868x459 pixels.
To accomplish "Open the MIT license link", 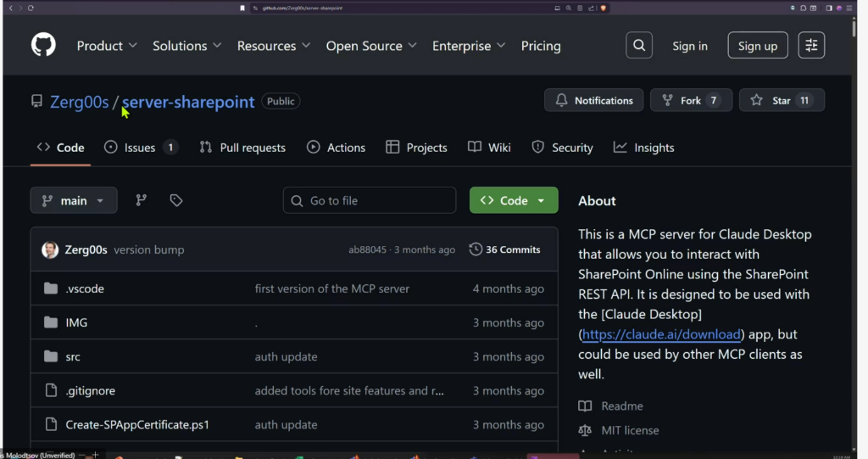I will coord(630,430).
